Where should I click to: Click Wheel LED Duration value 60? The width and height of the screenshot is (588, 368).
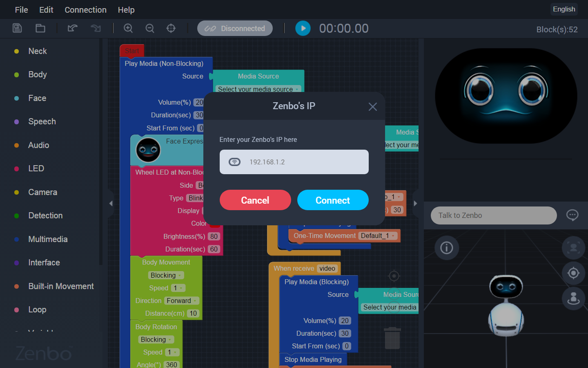pos(214,249)
